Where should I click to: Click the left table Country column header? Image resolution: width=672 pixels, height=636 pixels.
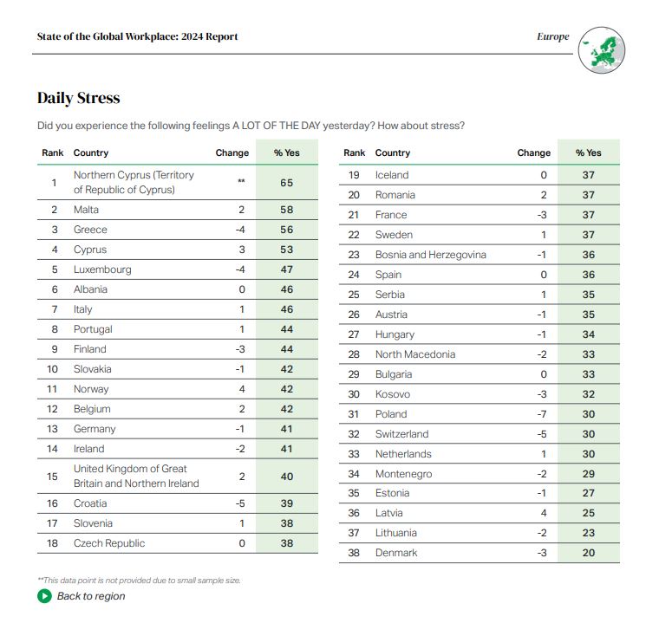point(91,153)
